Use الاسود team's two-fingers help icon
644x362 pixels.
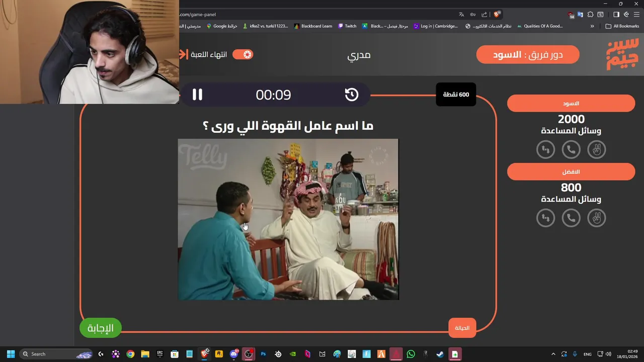(597, 149)
